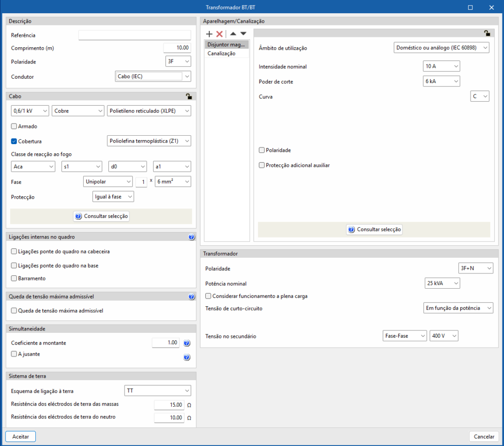Open help for Ligações internas no quadro
This screenshot has height=446, width=504.
click(x=191, y=237)
